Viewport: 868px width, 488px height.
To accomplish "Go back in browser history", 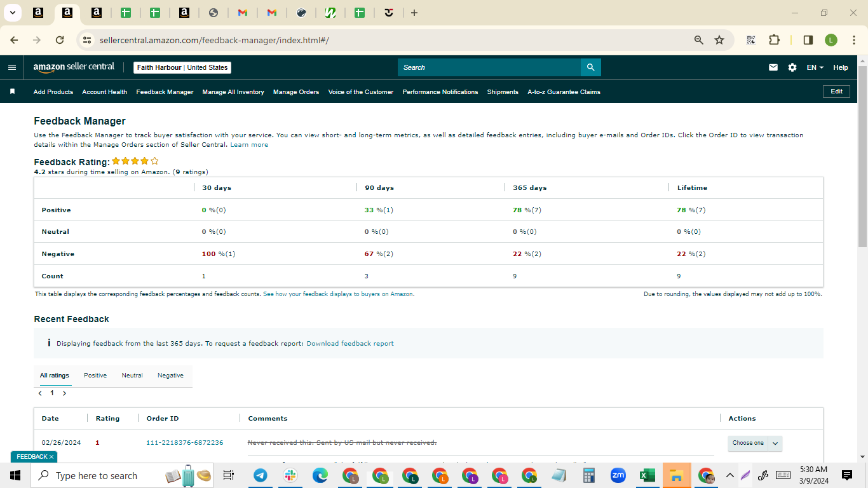I will point(14,40).
